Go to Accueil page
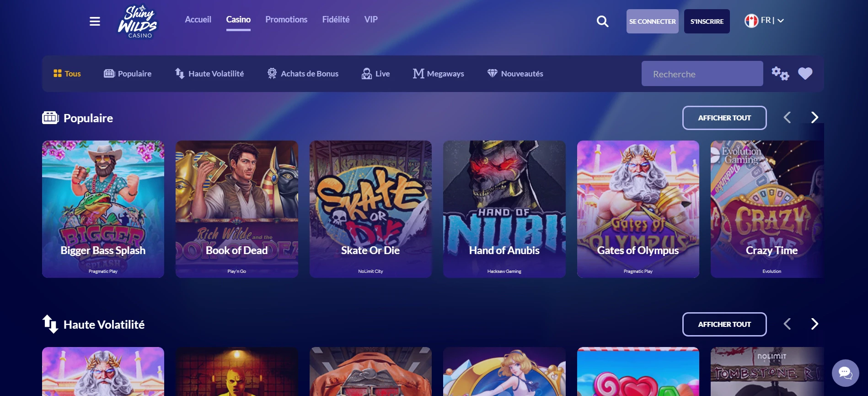The height and width of the screenshot is (396, 868). pos(198,19)
